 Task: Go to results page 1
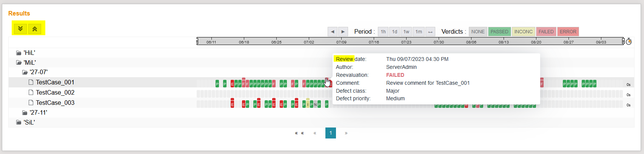[330, 133]
